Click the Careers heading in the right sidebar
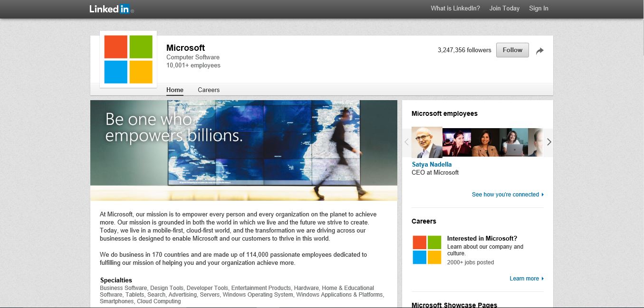 click(x=424, y=221)
